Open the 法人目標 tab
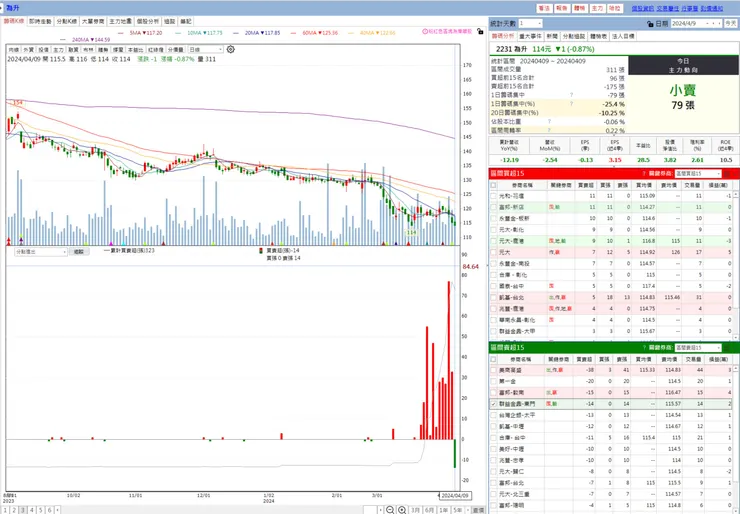This screenshot has width=740, height=514. point(623,36)
